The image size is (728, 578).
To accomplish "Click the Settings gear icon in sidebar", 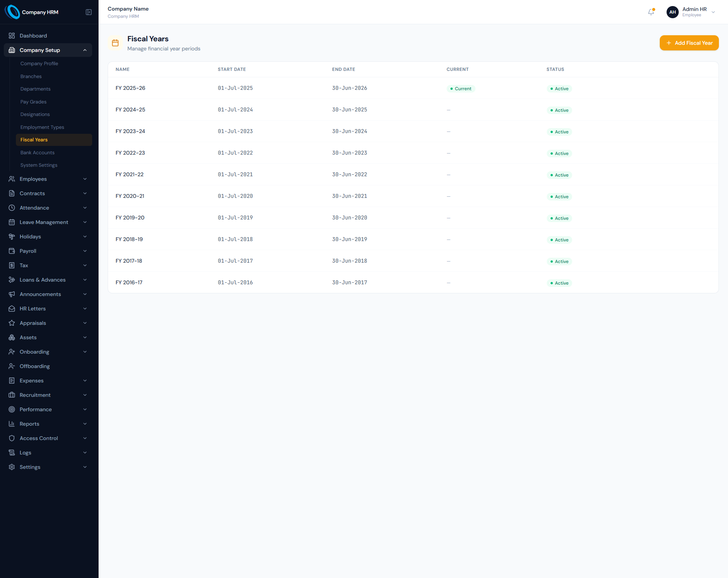I will tap(12, 467).
